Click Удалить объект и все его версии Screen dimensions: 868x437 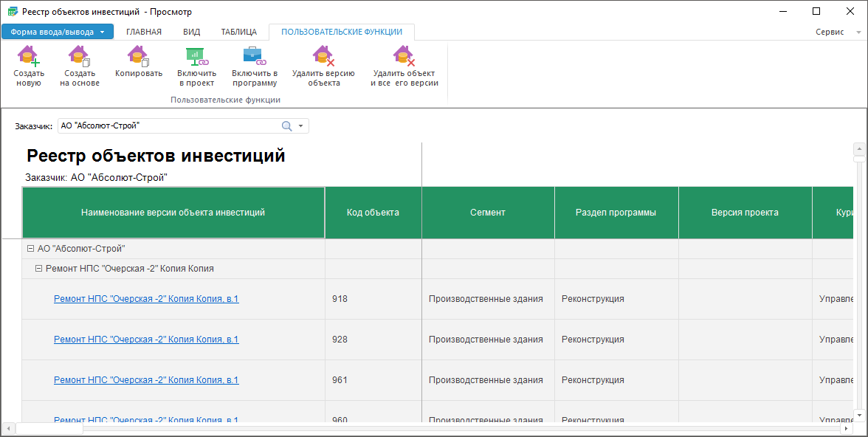(404, 57)
